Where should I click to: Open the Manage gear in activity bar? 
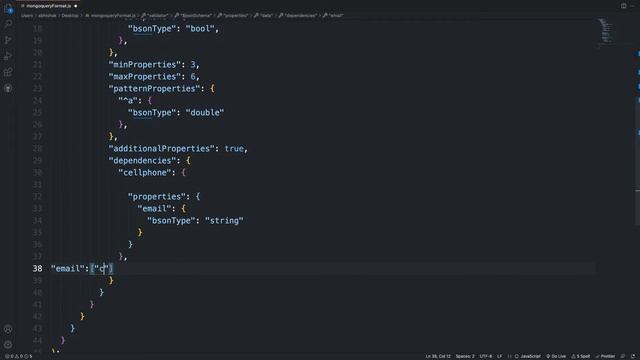pyautogui.click(x=8, y=345)
